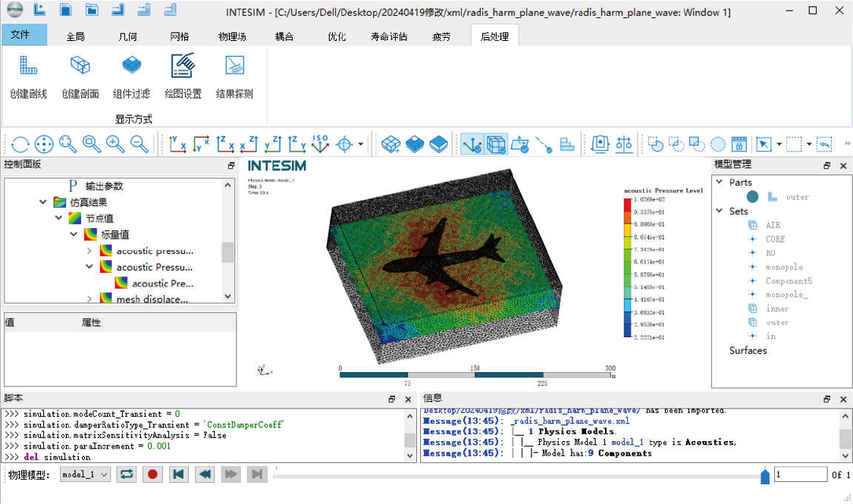853x504 pixels.
Task: Open 绘图设置 (plot settings) tool
Action: pyautogui.click(x=183, y=65)
